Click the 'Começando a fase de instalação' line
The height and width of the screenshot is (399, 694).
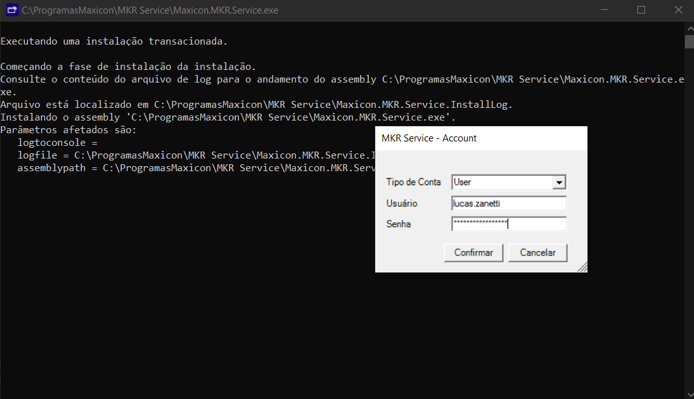[x=128, y=66]
